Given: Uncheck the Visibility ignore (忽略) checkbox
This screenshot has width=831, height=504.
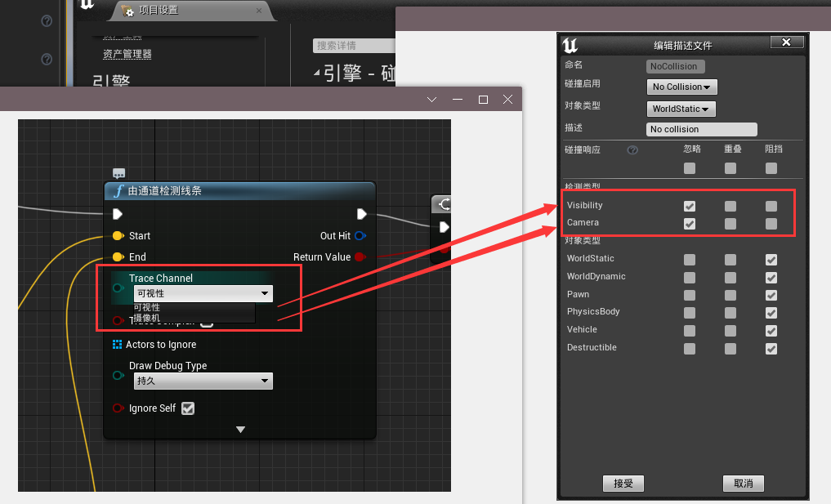Looking at the screenshot, I should 690,206.
